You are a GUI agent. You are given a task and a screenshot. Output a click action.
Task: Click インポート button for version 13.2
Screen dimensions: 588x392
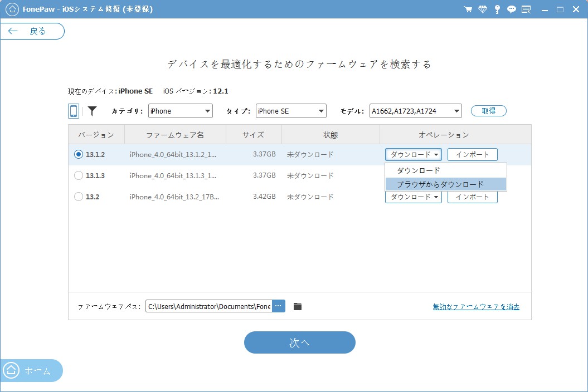tap(473, 197)
